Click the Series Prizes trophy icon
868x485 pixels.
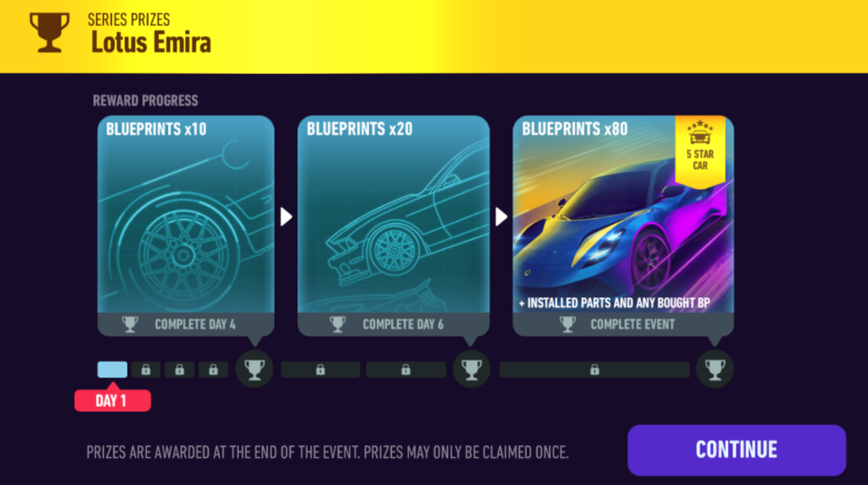pyautogui.click(x=49, y=32)
